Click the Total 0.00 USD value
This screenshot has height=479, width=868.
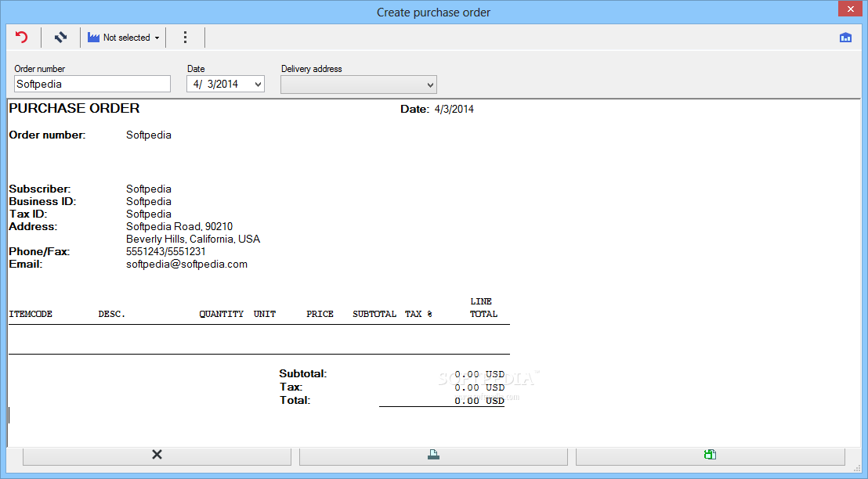point(479,401)
